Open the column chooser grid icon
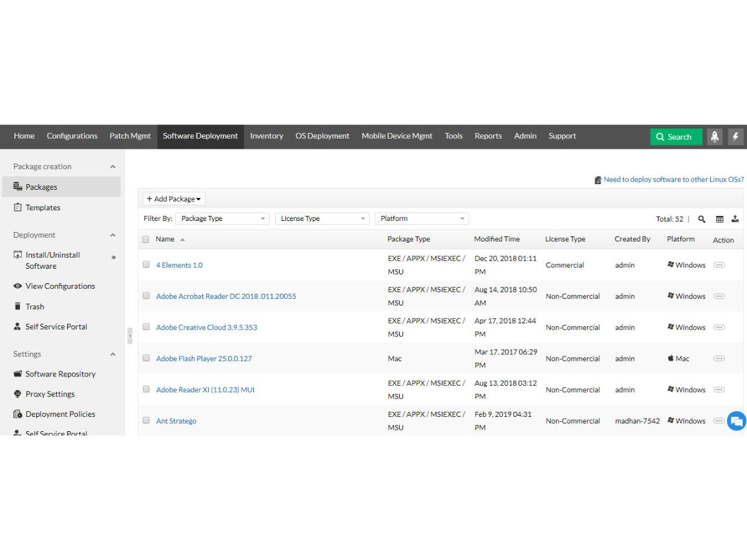Image resolution: width=747 pixels, height=560 pixels. [x=720, y=219]
